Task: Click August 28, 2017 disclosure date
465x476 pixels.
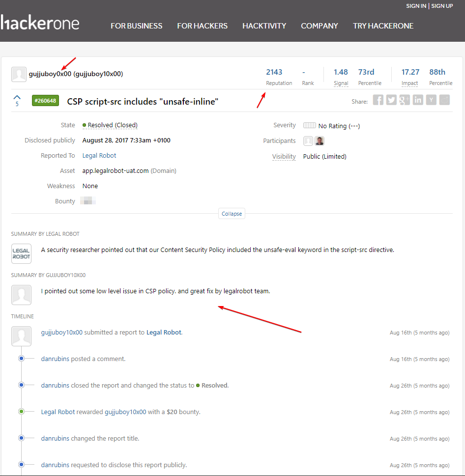Action: point(126,140)
